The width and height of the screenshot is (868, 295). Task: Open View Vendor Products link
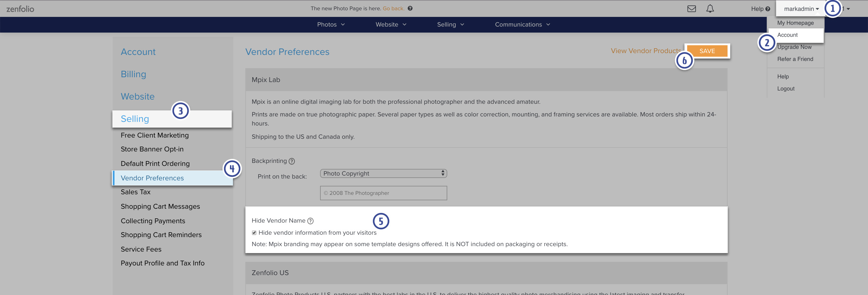pos(646,51)
